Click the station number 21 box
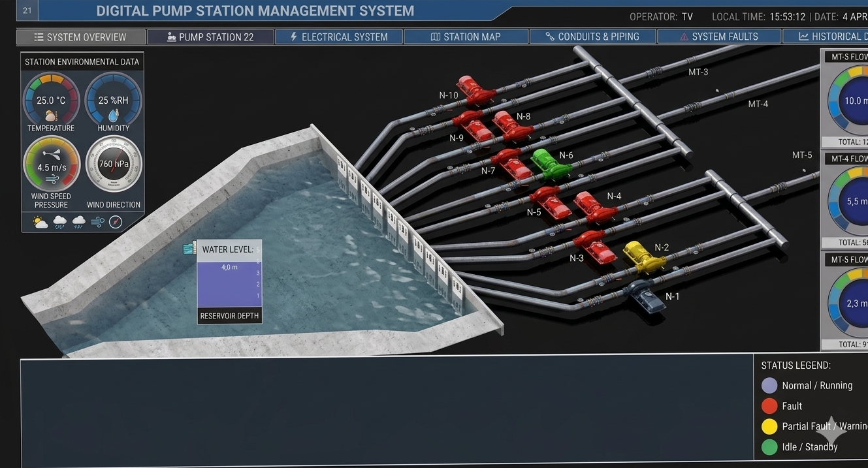The height and width of the screenshot is (468, 868). coord(27,10)
